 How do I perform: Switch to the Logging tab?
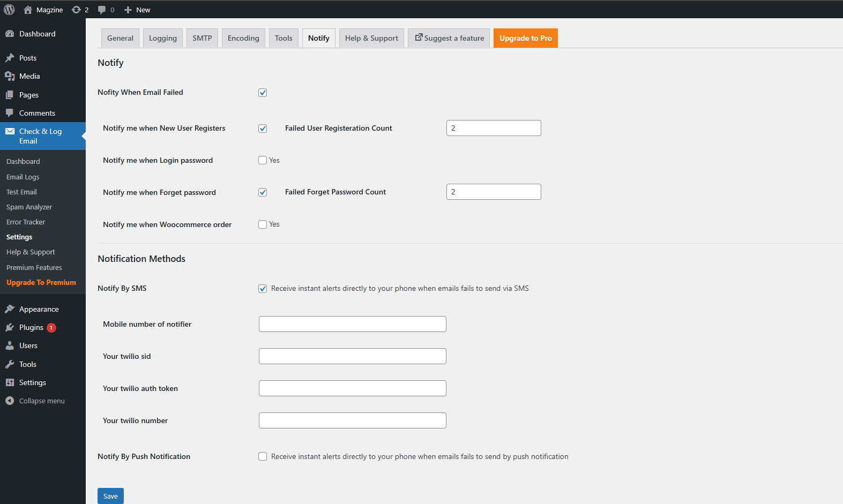tap(163, 38)
